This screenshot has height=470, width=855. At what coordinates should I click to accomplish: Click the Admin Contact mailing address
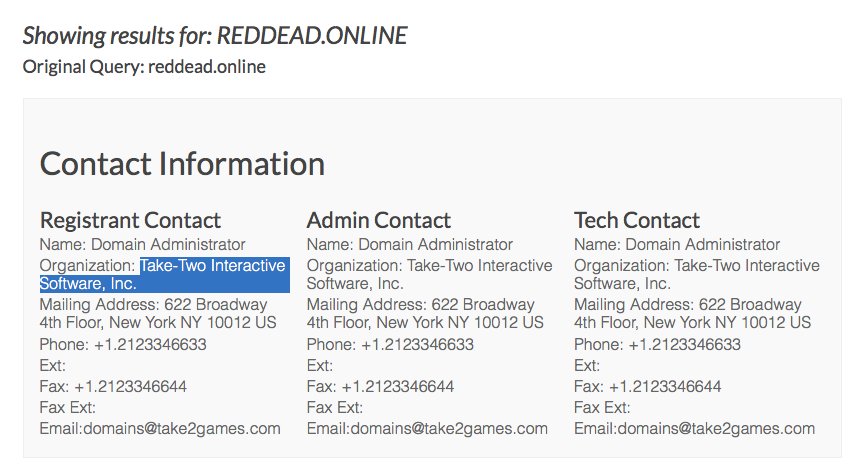point(425,314)
